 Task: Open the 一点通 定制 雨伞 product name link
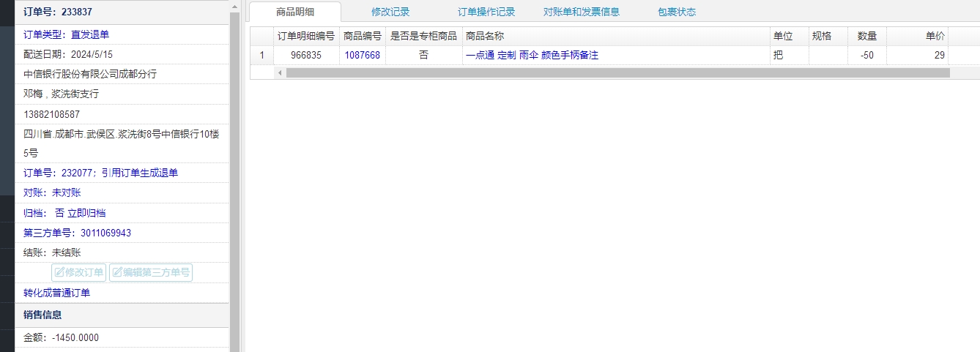click(x=532, y=55)
